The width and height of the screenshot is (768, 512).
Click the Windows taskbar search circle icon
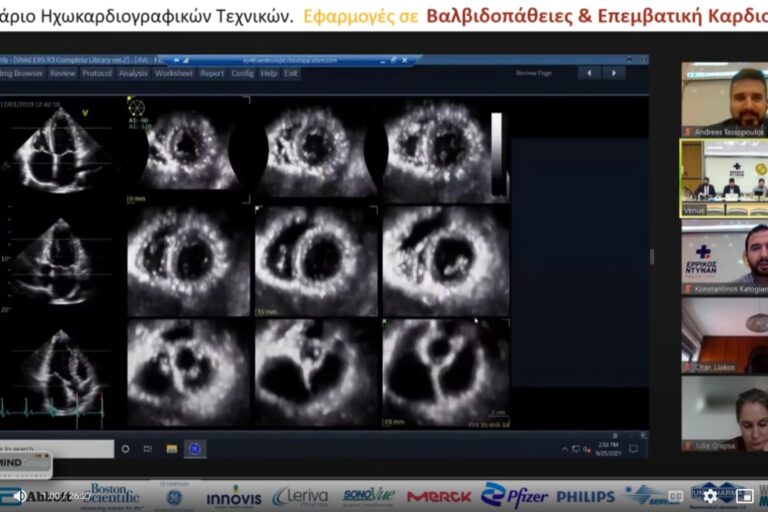point(125,449)
